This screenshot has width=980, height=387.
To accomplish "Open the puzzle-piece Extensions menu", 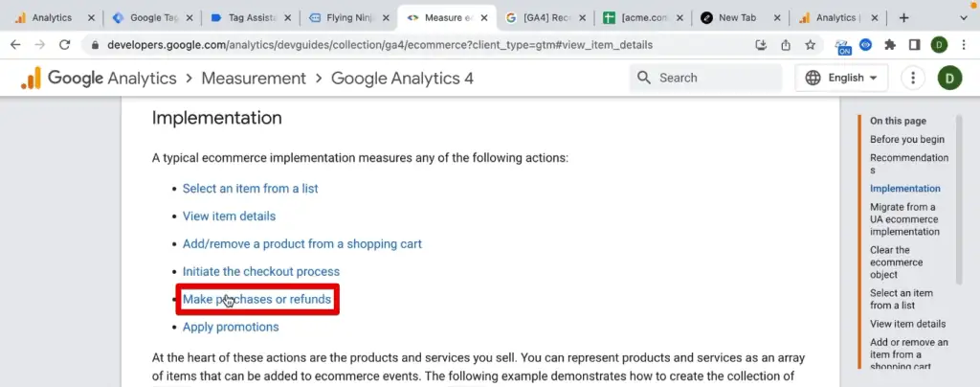I will (890, 45).
